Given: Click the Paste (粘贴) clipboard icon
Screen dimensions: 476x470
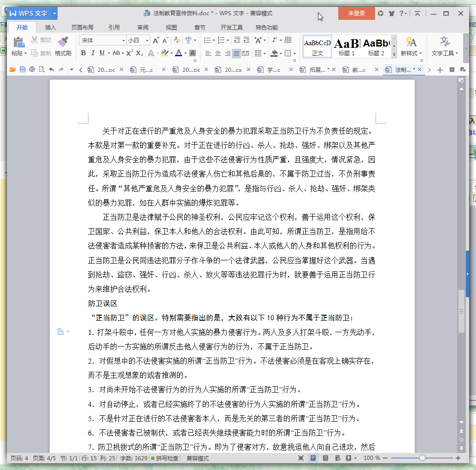Looking at the screenshot, I should (x=19, y=42).
